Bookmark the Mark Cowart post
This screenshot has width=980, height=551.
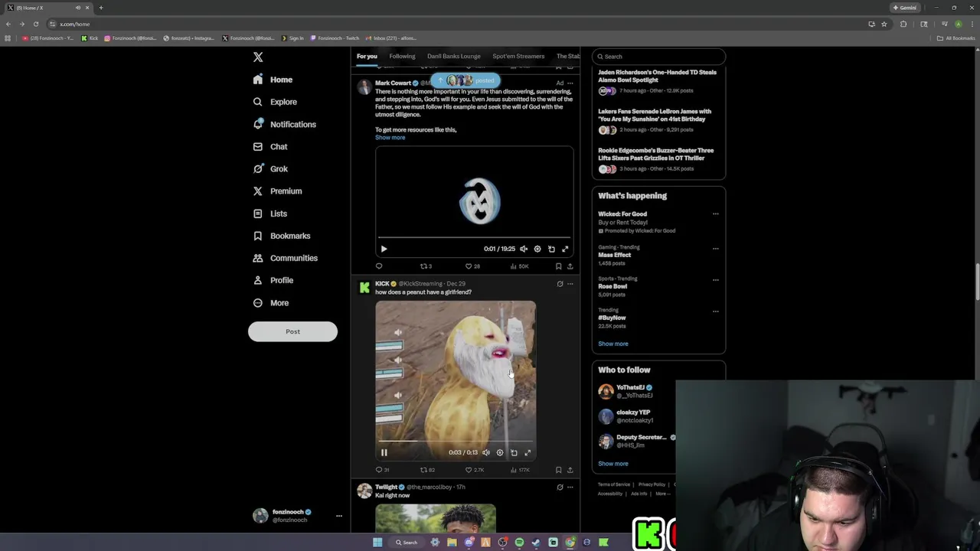pyautogui.click(x=558, y=266)
